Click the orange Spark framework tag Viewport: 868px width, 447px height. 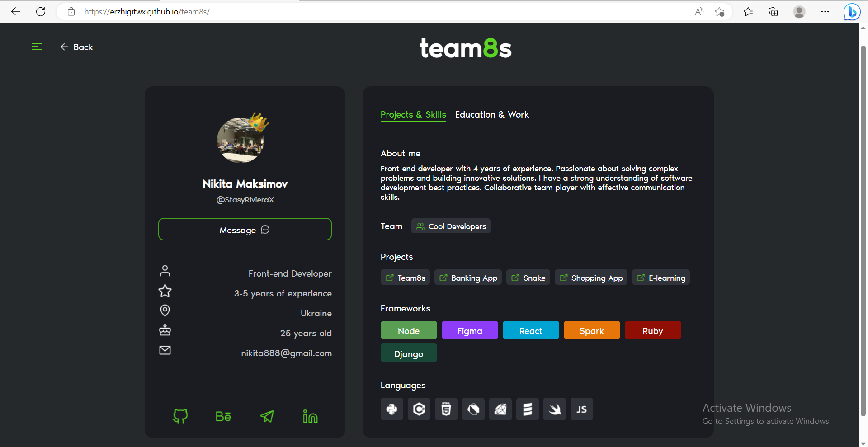(x=592, y=330)
